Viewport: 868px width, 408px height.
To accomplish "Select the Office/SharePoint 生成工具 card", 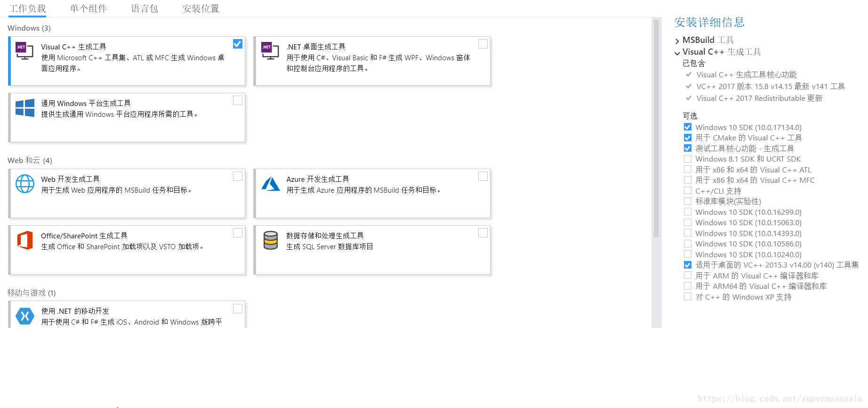I will [x=127, y=250].
